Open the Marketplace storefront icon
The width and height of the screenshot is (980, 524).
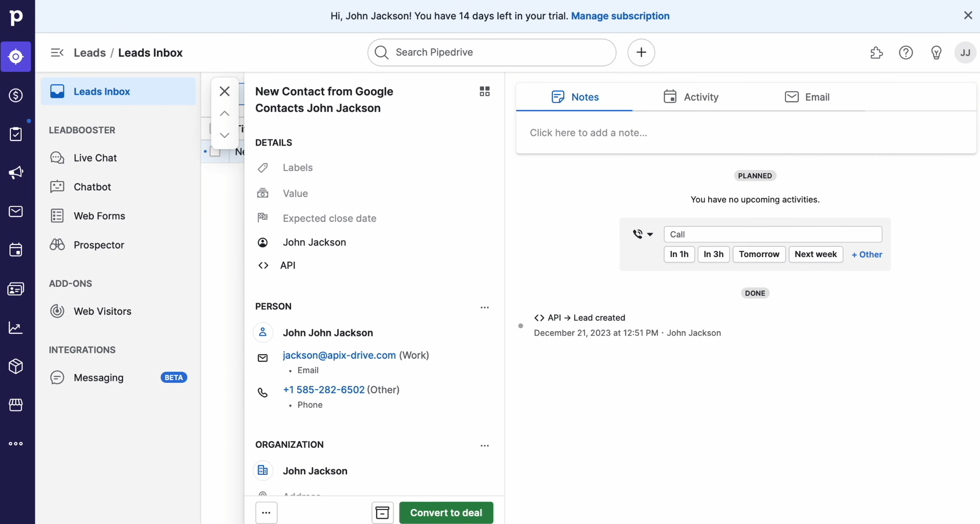coord(15,406)
